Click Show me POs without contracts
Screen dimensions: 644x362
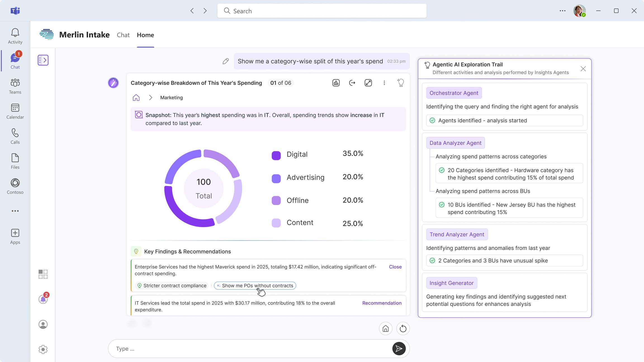[x=255, y=285]
